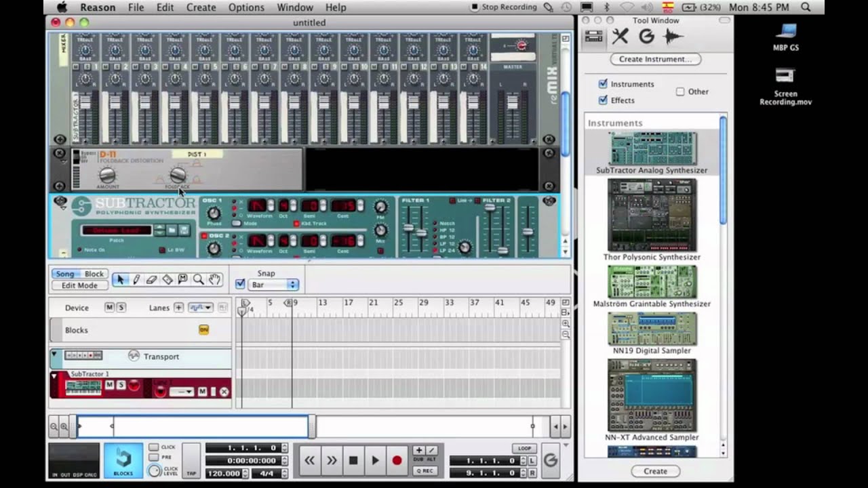Toggle the metronome Click button

[x=154, y=447]
